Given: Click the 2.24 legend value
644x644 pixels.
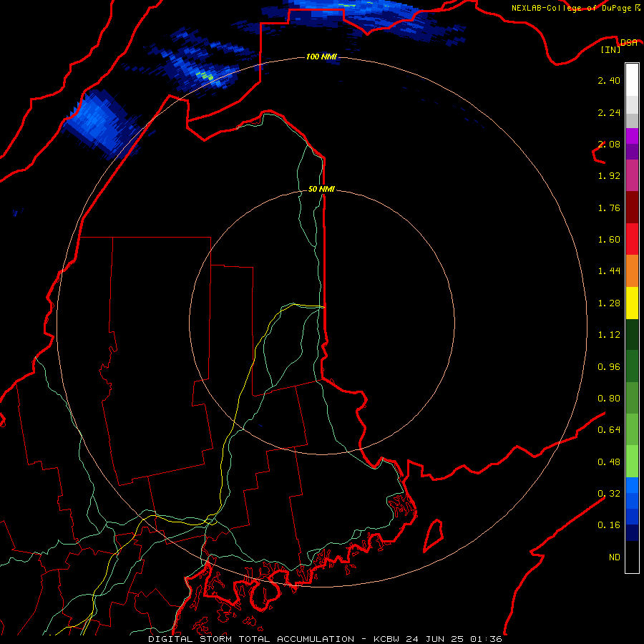Looking at the screenshot, I should (609, 112).
